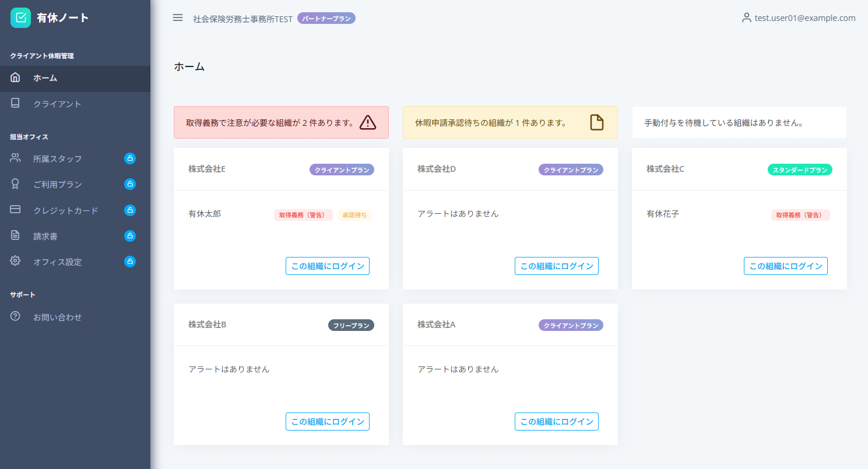Click この組織にログイン for 株式会社A
The image size is (868, 469).
point(556,421)
